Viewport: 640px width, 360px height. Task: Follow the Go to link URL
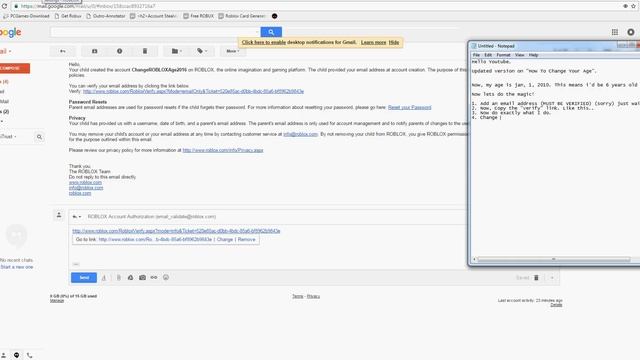155,240
